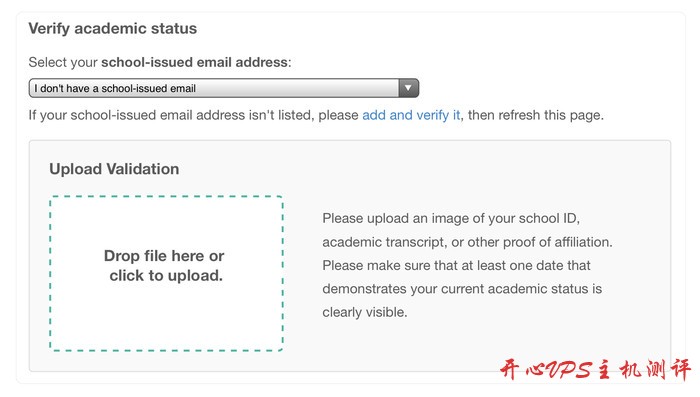This screenshot has width=700, height=397.
Task: Click the red VPS watermark logo
Action: [x=596, y=369]
